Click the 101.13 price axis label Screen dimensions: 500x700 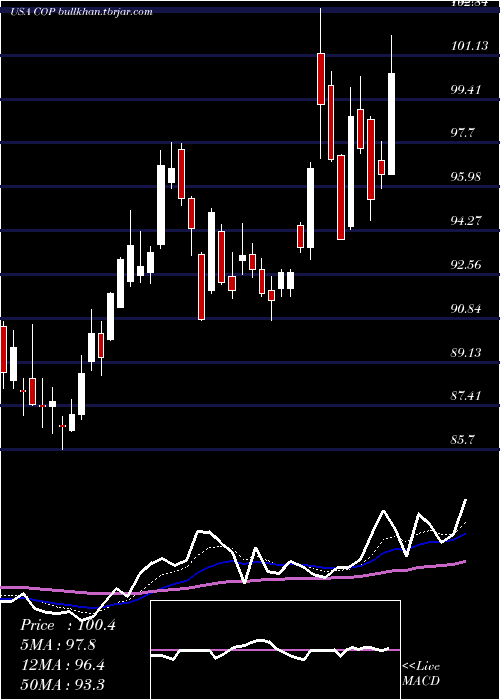[469, 46]
